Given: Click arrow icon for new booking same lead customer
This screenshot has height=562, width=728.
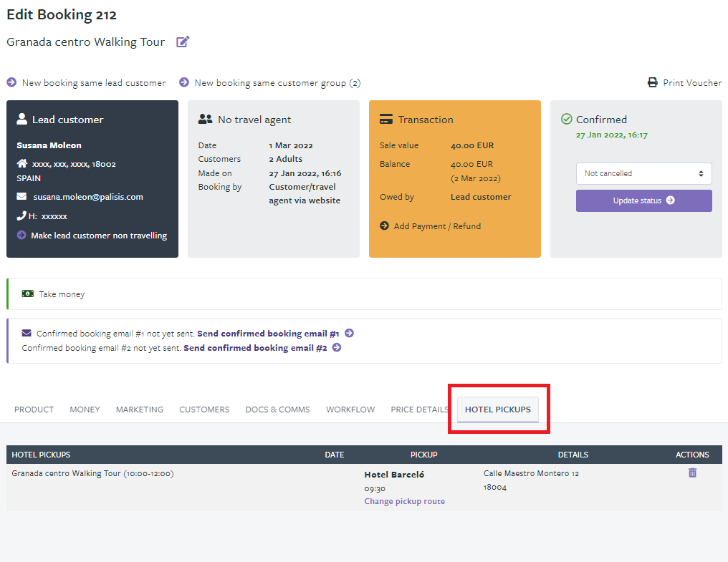Looking at the screenshot, I should (11, 82).
